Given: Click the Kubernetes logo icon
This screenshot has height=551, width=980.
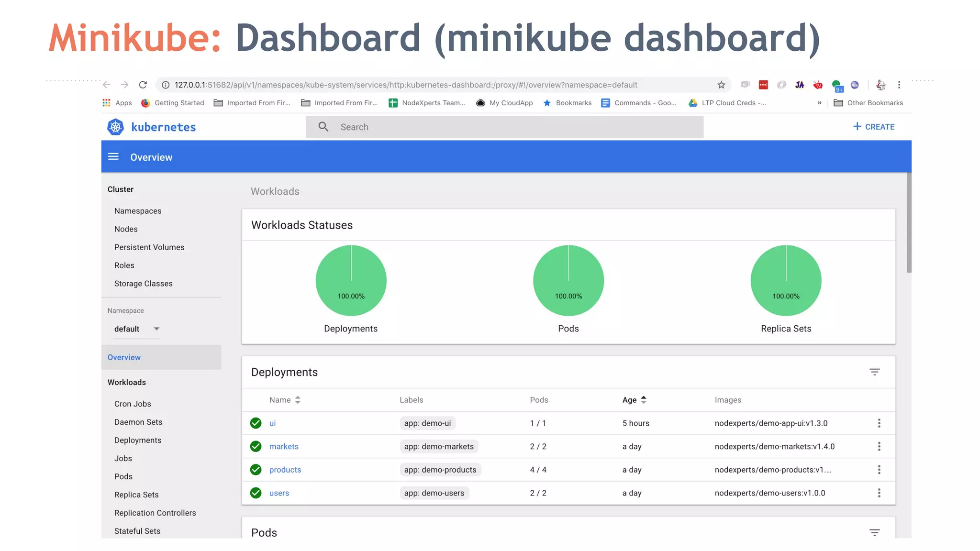Looking at the screenshot, I should click(115, 127).
